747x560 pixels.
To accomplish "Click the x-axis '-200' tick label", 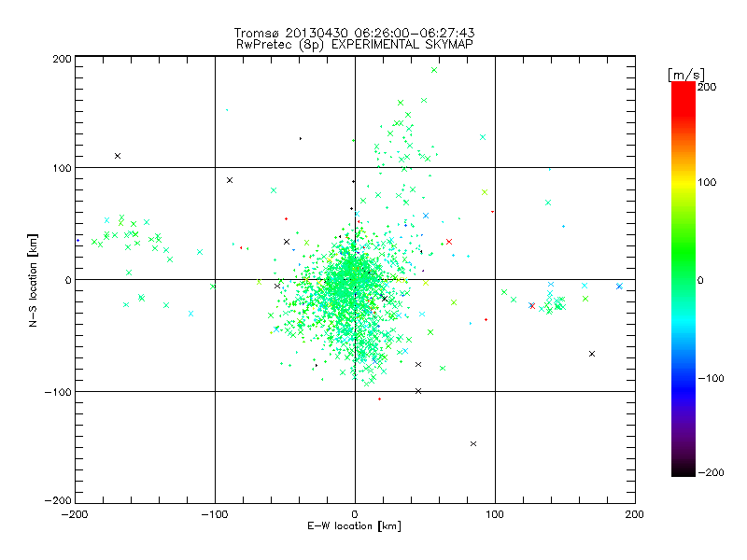I will (75, 514).
